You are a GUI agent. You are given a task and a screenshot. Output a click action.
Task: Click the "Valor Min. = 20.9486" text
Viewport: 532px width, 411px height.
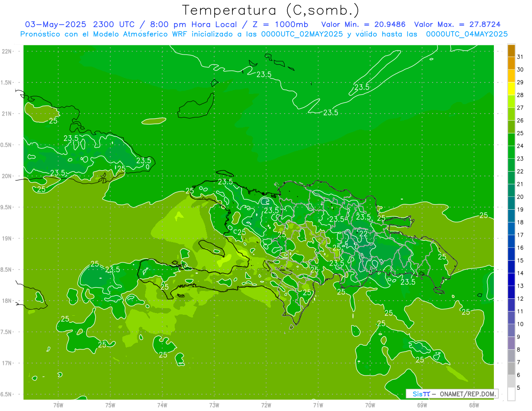363,24
